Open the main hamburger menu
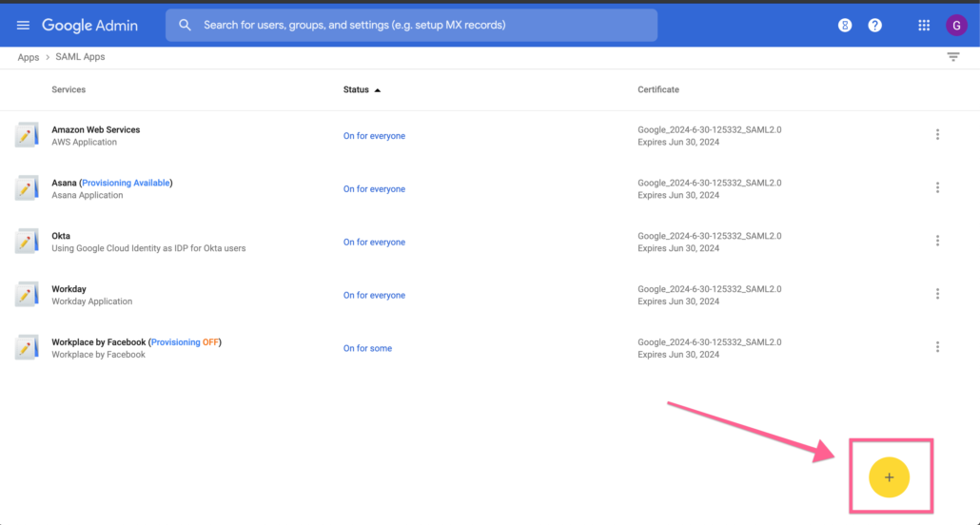Screen dimensions: 980x525 23,25
